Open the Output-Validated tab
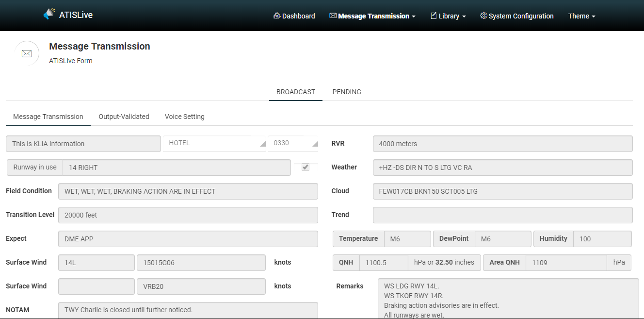 124,117
